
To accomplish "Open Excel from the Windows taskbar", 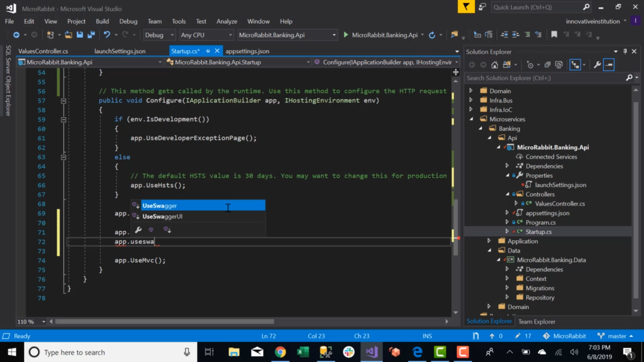I will (303, 352).
